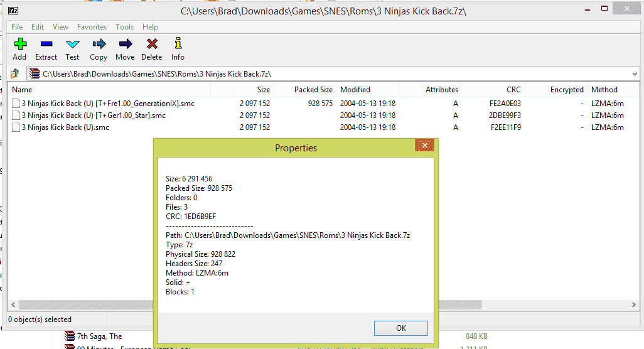Click 'Headers Size: 247' in Properties
This screenshot has height=349, width=644.
pos(194,263)
